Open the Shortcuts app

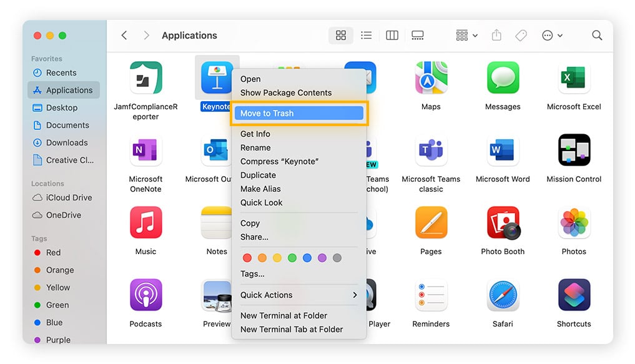click(x=573, y=295)
